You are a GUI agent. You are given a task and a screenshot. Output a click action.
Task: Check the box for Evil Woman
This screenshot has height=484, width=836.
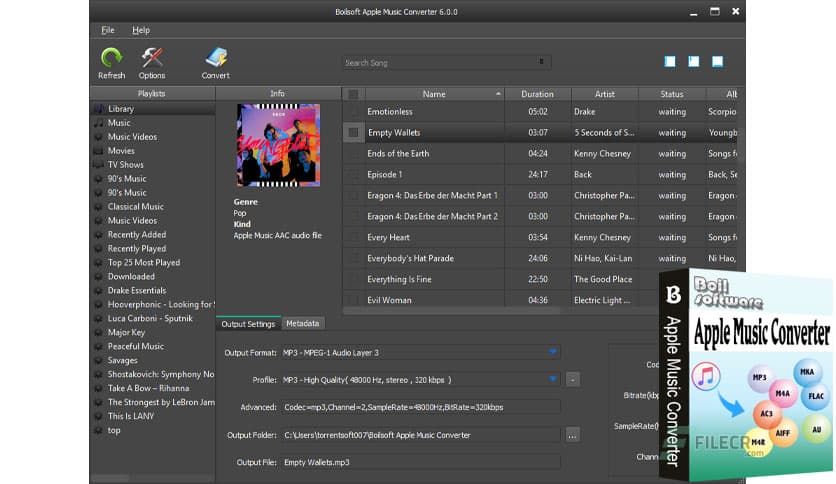[x=353, y=300]
